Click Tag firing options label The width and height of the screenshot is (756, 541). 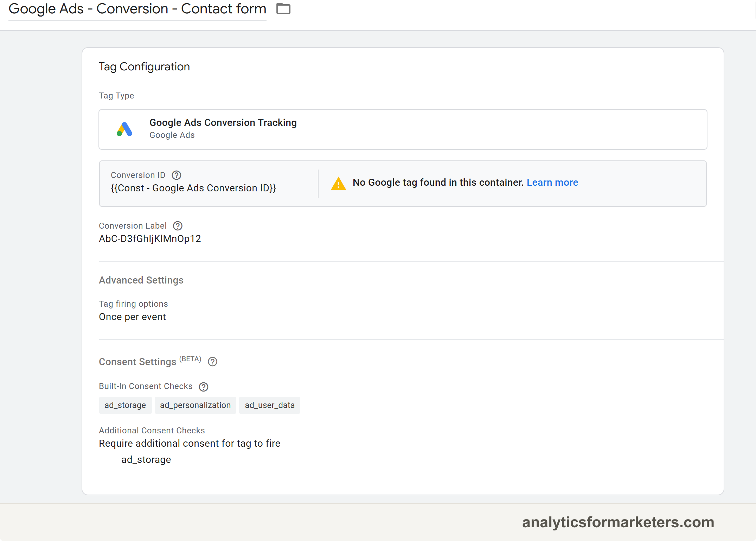(x=133, y=304)
